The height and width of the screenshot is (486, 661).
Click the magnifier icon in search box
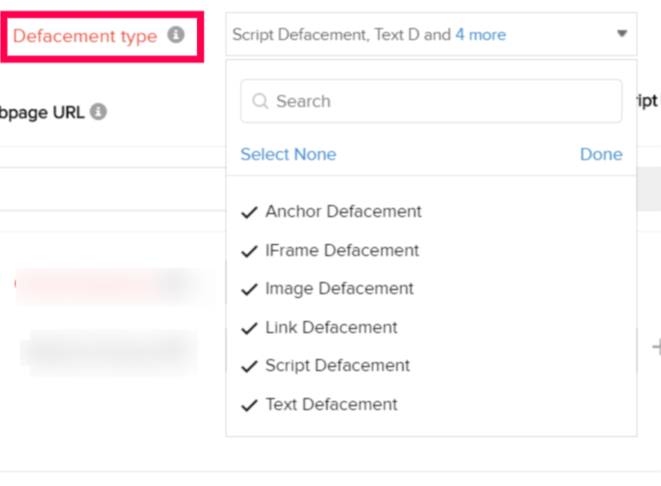point(261,101)
